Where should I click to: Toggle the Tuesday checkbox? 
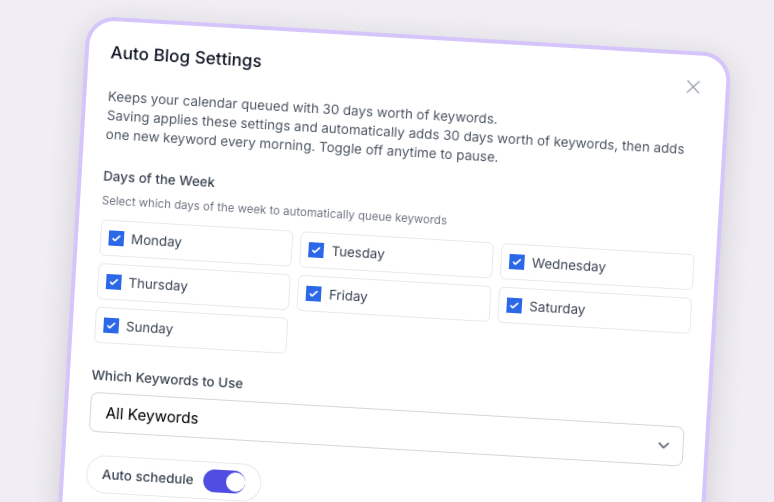pos(316,250)
